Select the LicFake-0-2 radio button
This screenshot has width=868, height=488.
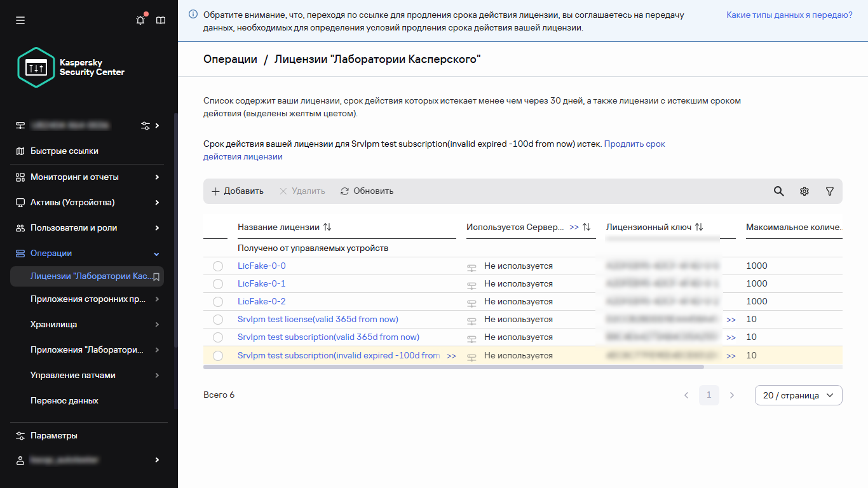tap(218, 302)
